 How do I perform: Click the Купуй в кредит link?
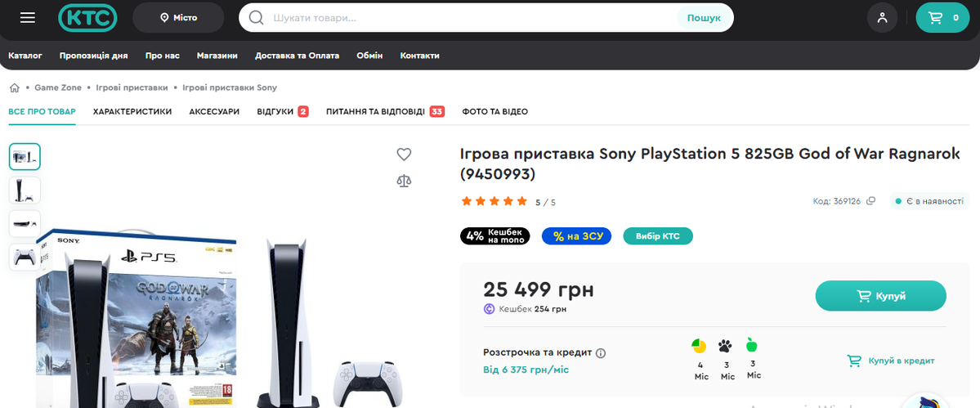tap(891, 361)
